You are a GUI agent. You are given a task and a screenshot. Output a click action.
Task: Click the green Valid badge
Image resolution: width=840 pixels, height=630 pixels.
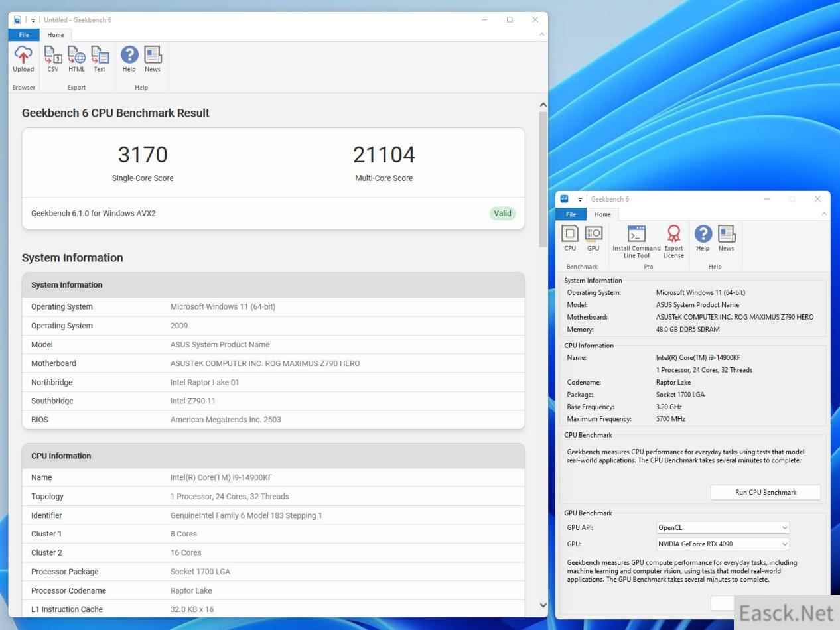pos(502,213)
